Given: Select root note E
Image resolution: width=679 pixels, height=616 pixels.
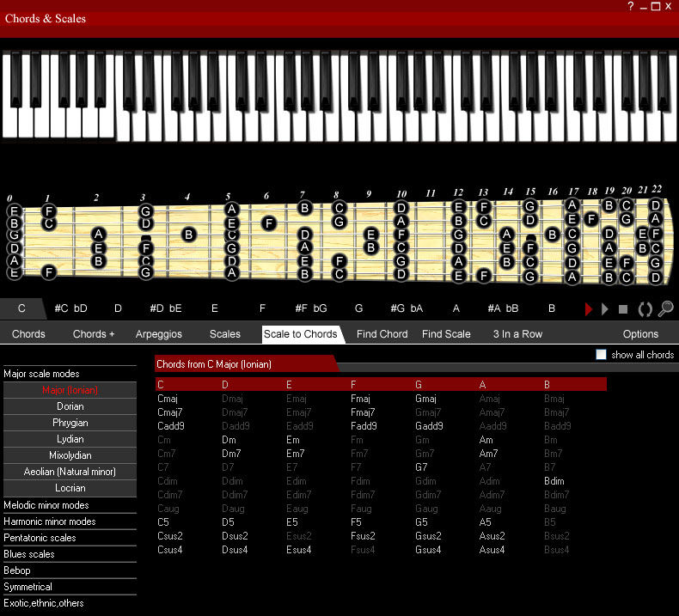Looking at the screenshot, I should pos(214,308).
